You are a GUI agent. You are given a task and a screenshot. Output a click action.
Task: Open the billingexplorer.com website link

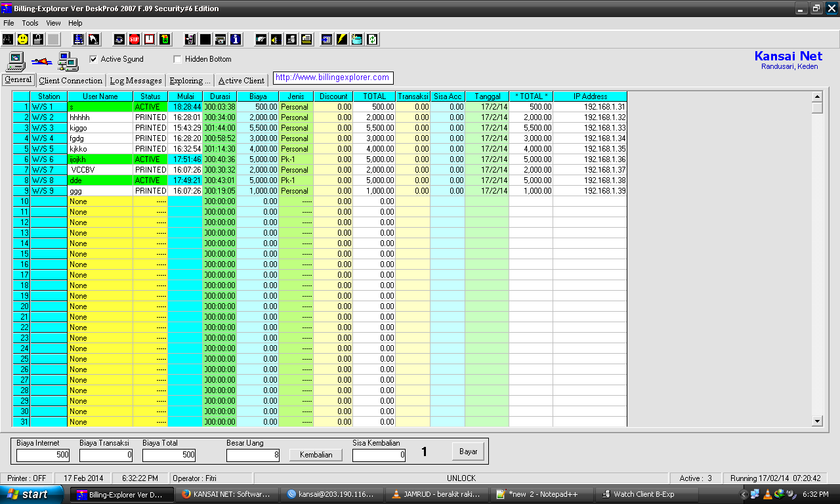[x=333, y=77]
